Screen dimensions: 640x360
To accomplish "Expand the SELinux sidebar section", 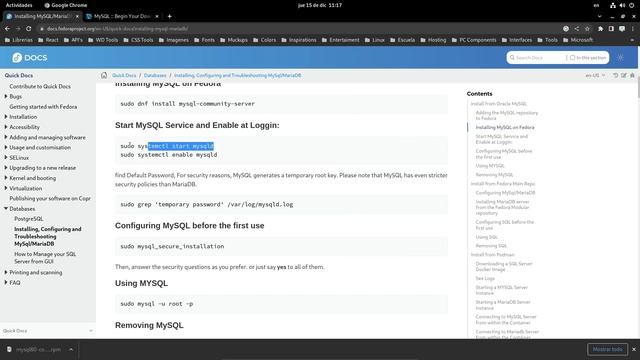I will [x=6, y=158].
